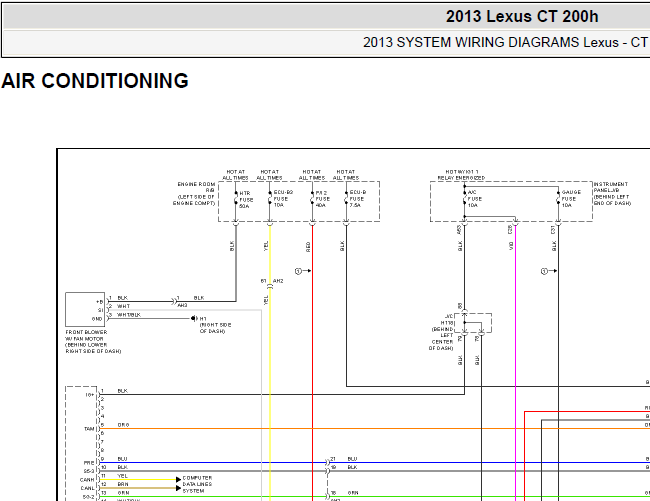Click the GAUGE 10A fuse symbol
The width and height of the screenshot is (650, 501).
(558, 198)
